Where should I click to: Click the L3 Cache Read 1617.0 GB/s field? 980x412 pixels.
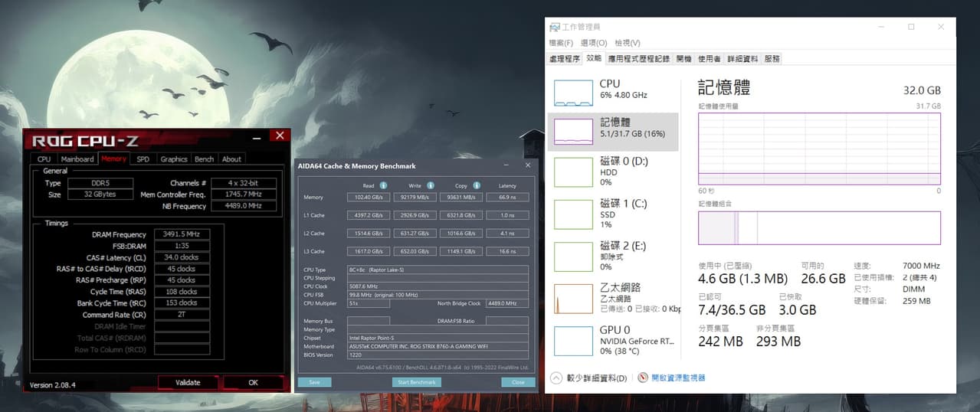click(x=369, y=251)
